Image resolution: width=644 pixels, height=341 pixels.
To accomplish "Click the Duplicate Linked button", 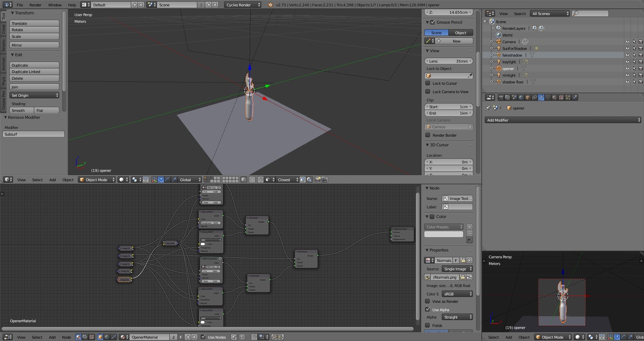I will [x=35, y=72].
